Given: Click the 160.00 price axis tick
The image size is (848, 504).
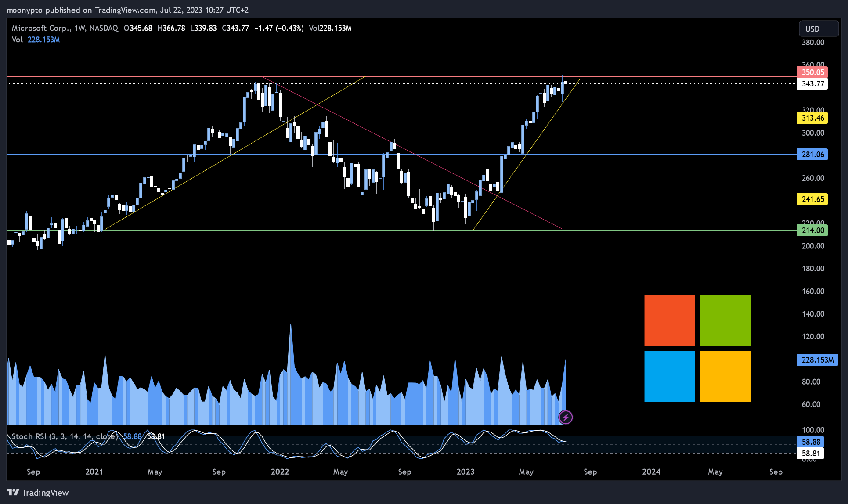Looking at the screenshot, I should tap(813, 291).
